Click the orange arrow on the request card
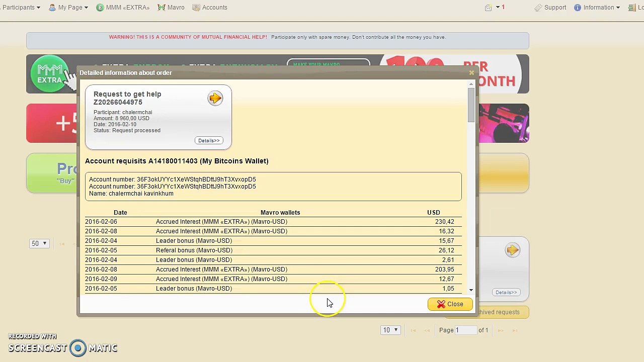This screenshot has height=362, width=644. pyautogui.click(x=215, y=98)
